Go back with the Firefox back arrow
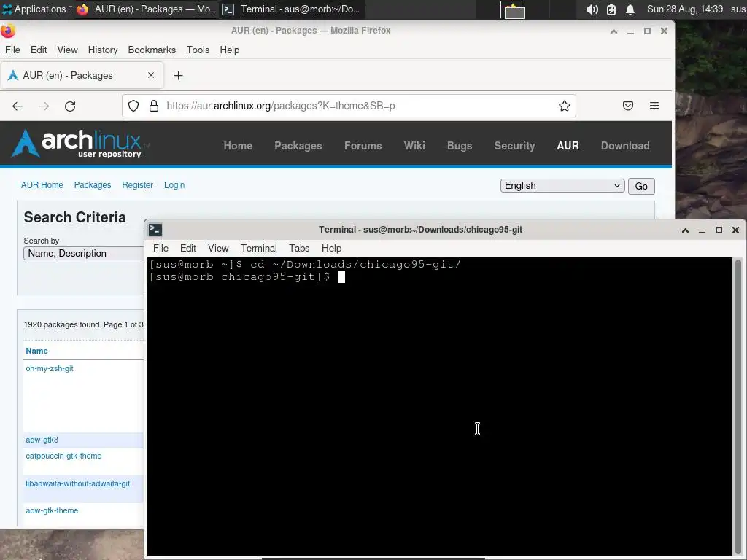Image resolution: width=747 pixels, height=560 pixels. click(18, 106)
